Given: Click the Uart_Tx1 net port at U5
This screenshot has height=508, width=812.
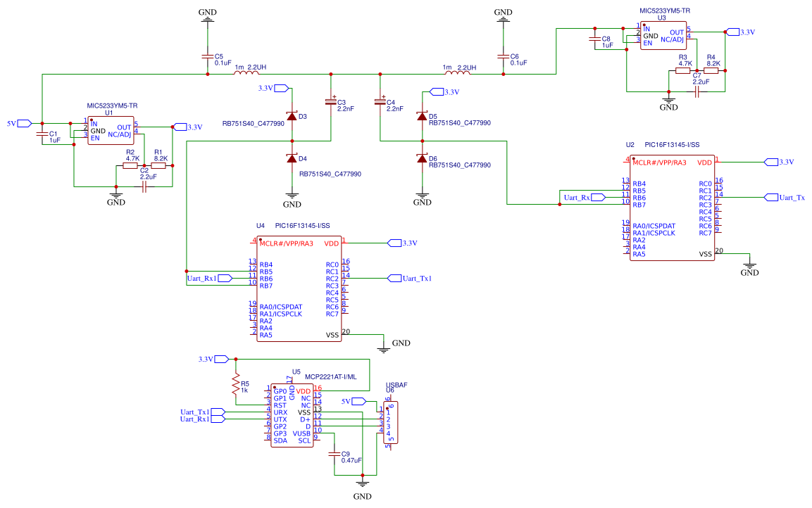Looking at the screenshot, I should coord(203,412).
